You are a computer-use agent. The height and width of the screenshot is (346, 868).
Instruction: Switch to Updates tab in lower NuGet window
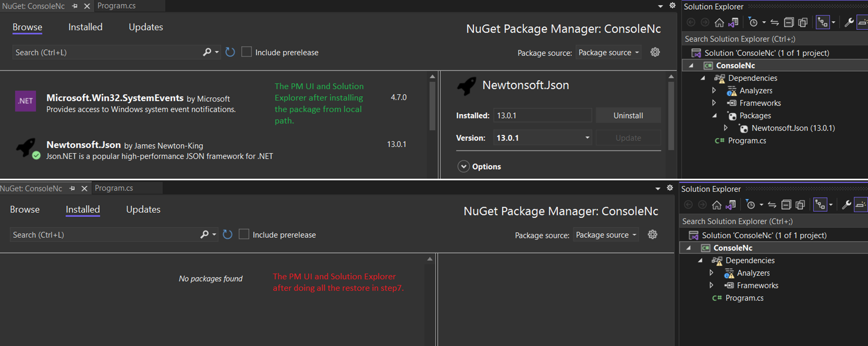coord(143,209)
